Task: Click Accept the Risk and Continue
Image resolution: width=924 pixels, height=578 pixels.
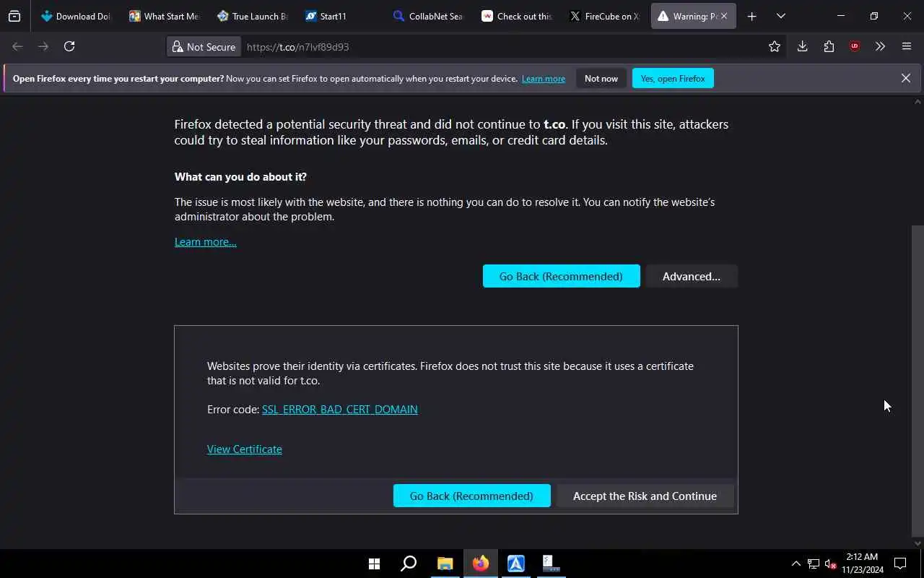Action: point(645,496)
